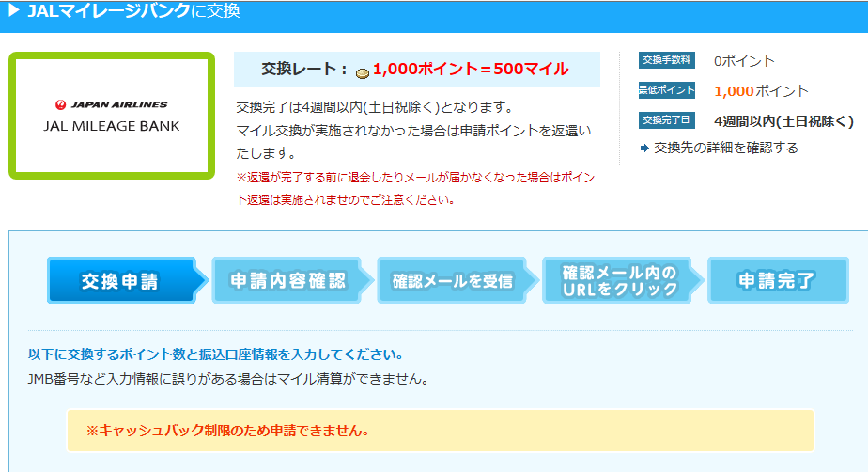Click the 交換完了日 label badge
The image size is (868, 472).
667,120
